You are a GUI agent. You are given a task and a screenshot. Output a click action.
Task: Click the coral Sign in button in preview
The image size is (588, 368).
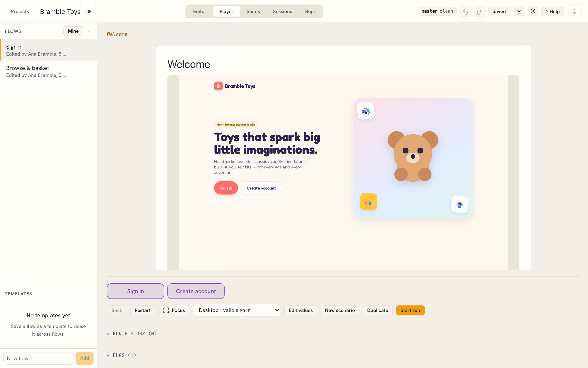(226, 188)
